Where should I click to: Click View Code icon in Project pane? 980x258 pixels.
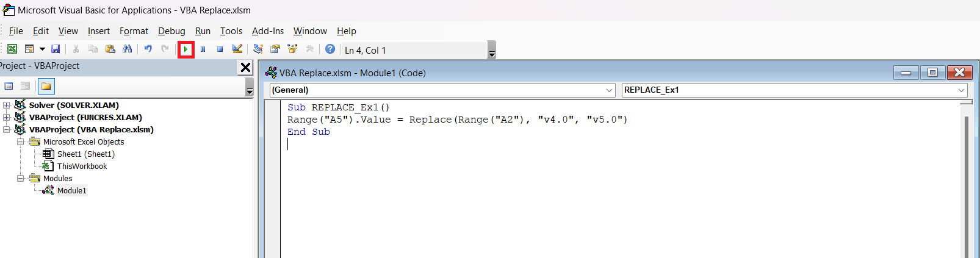click(9, 87)
